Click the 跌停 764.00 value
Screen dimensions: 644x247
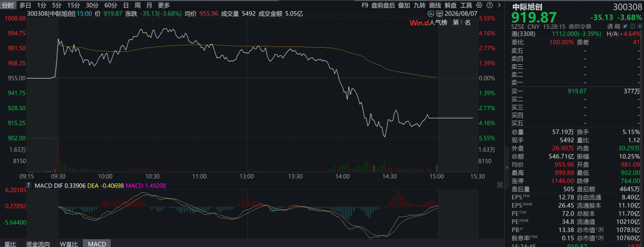pos(630,181)
